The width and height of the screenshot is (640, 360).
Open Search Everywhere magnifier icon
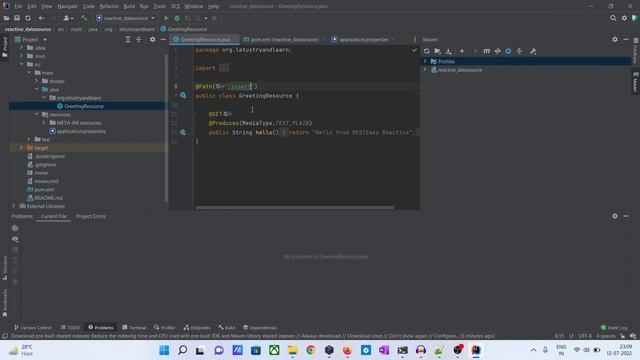613,18
